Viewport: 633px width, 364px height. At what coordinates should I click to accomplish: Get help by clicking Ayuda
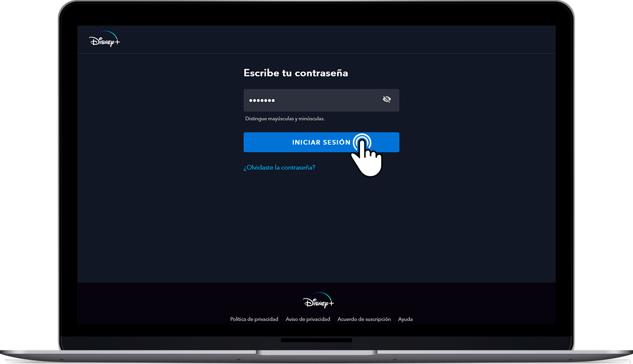pyautogui.click(x=405, y=319)
